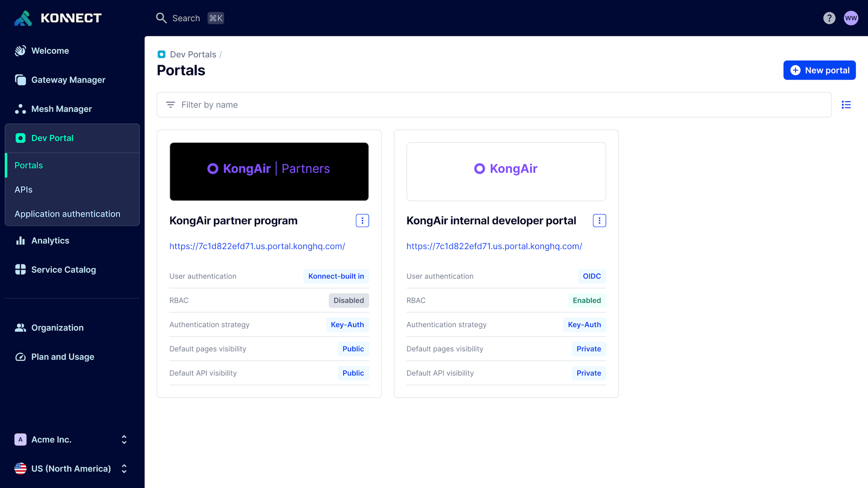Screen dimensions: 868x488
Task: Click inside the Filter by name field
Action: pos(316,104)
